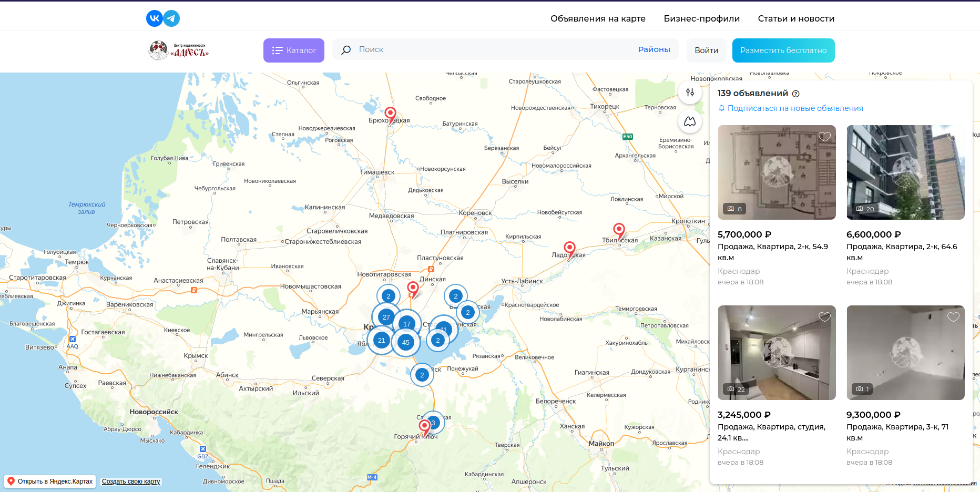Click the red pin near Брюховецкая

390,113
